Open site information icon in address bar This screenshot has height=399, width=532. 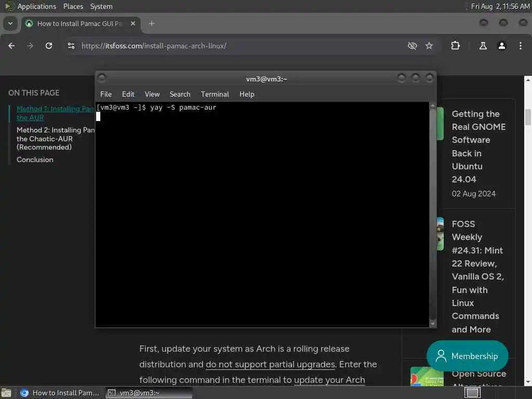[71, 46]
